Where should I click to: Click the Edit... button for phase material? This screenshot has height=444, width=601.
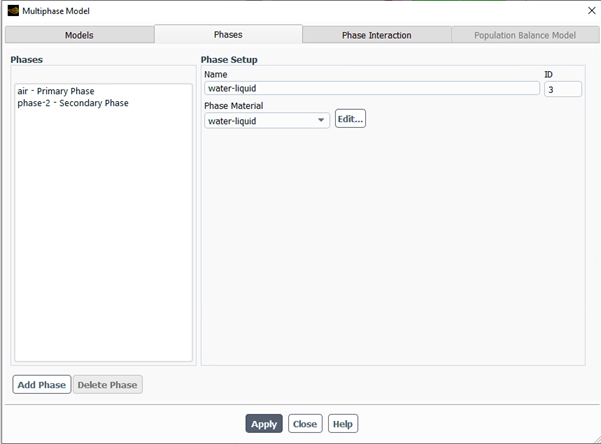point(350,119)
